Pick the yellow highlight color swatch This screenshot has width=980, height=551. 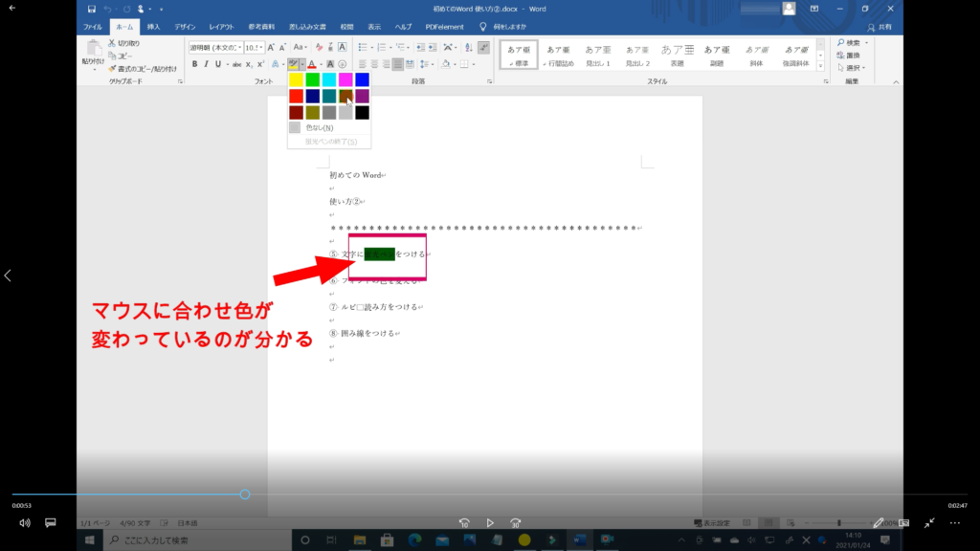click(x=296, y=79)
